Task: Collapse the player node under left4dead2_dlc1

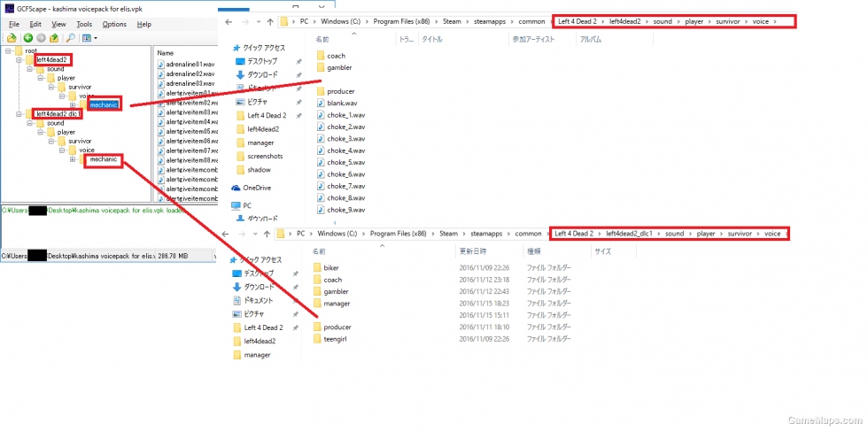Action: pos(40,132)
